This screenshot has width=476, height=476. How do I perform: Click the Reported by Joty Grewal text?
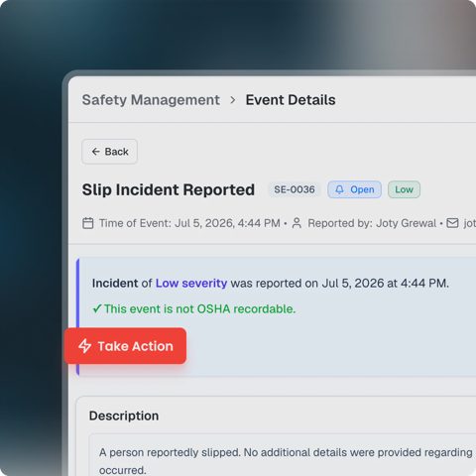pos(372,223)
